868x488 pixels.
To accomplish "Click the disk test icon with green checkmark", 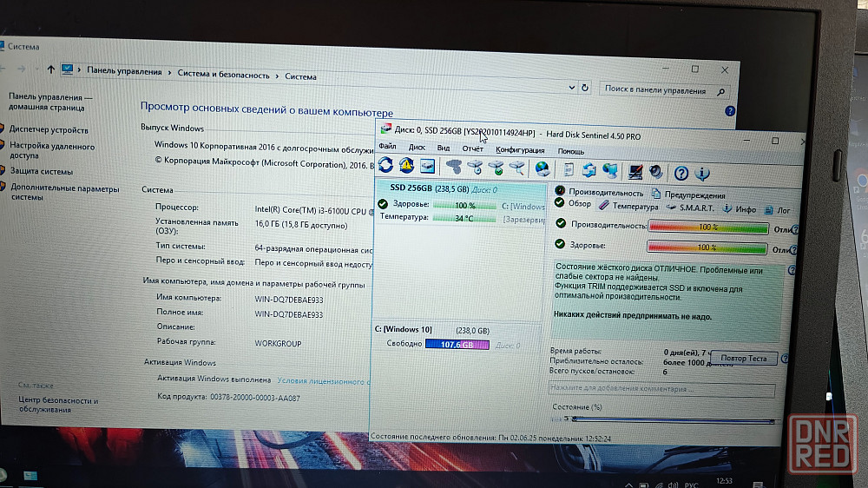I will coord(496,168).
